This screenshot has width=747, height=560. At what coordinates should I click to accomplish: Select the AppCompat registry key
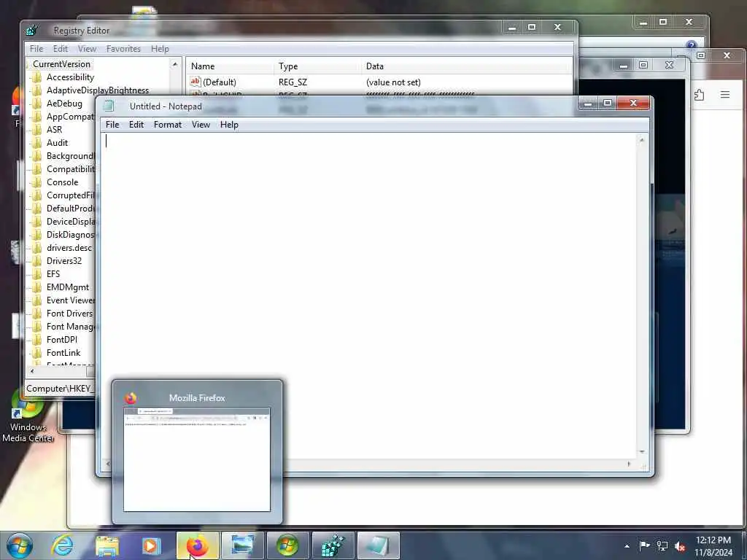(70, 117)
